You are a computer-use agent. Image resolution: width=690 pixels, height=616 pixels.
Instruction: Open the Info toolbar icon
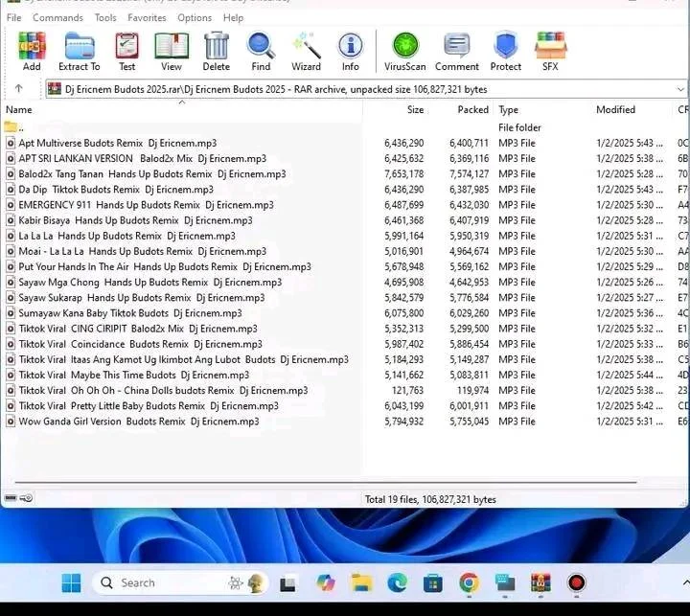(351, 51)
